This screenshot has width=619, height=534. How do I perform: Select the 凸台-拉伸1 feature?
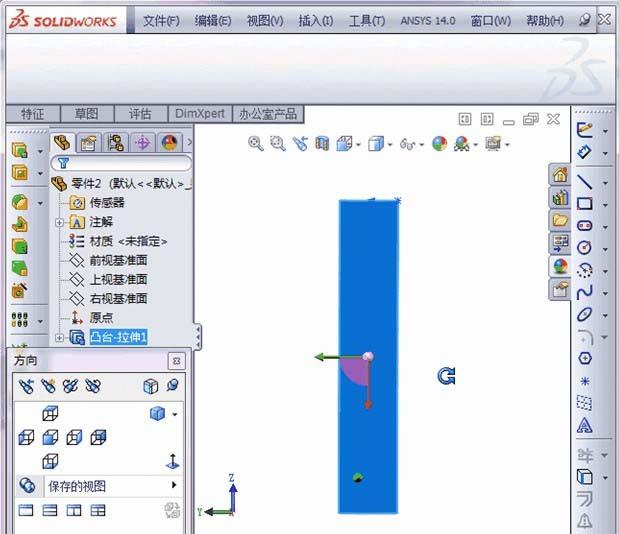point(118,337)
